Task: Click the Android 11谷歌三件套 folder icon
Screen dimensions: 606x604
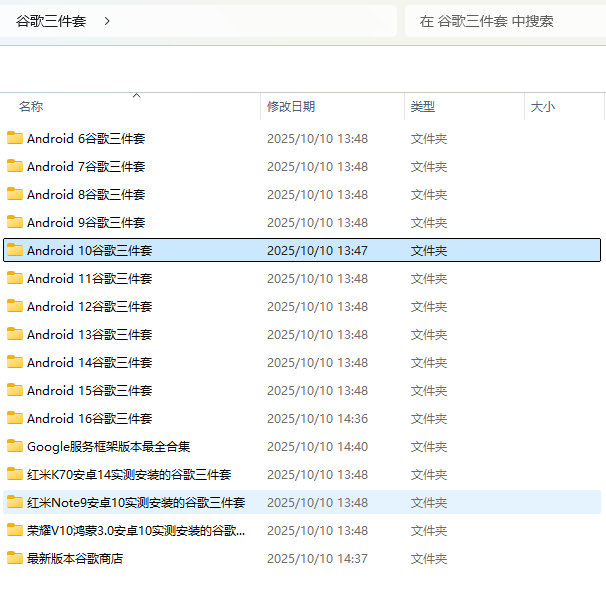Action: coord(15,278)
